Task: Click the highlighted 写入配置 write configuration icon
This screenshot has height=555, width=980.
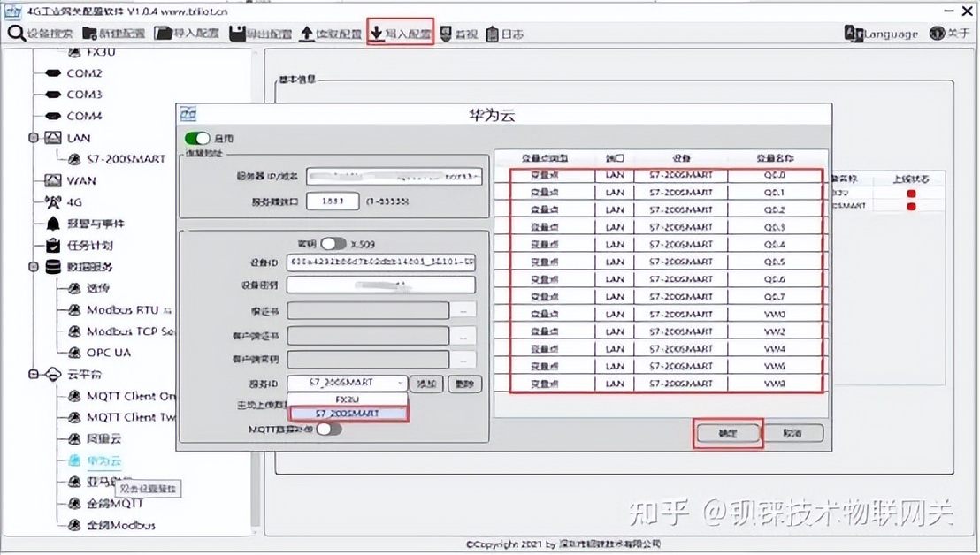Action: pyautogui.click(x=400, y=34)
